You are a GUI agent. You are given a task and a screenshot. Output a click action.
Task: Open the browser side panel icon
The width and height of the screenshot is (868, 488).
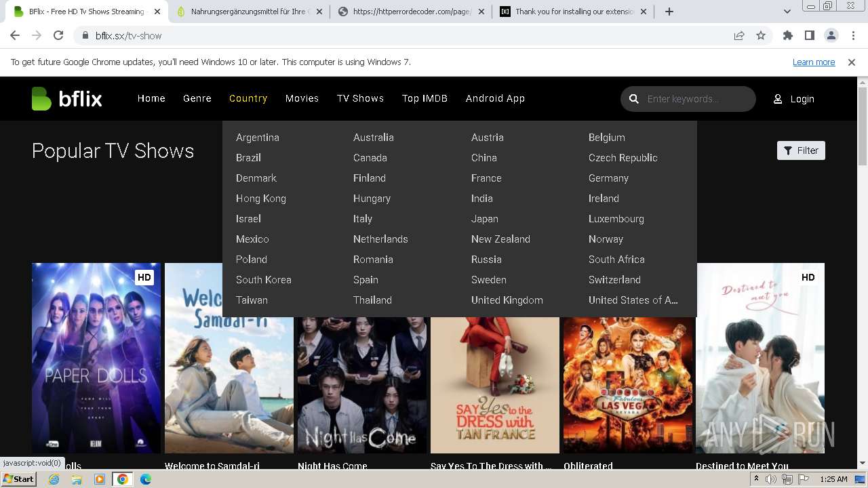[x=810, y=36]
